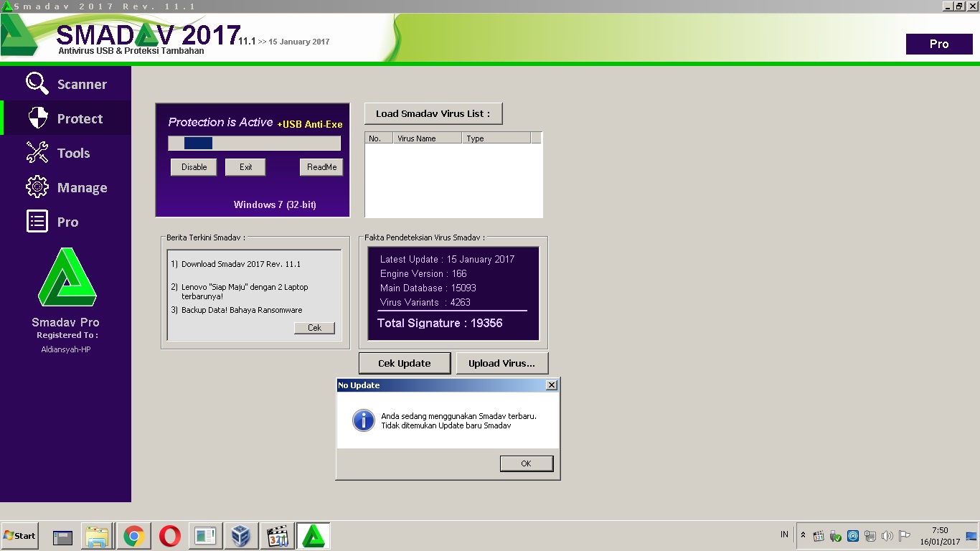Click the volume speaker tray icon
Screen dimensions: 980x551
(887, 536)
